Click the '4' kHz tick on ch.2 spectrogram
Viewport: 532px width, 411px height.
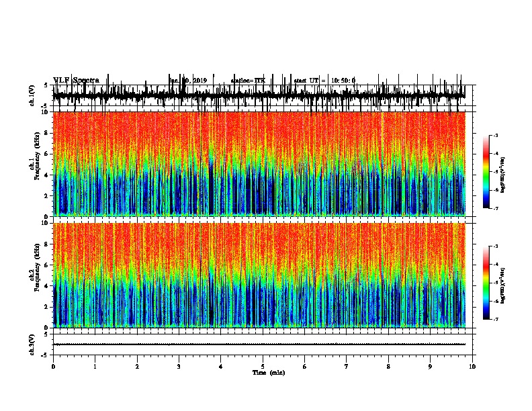pyautogui.click(x=46, y=286)
